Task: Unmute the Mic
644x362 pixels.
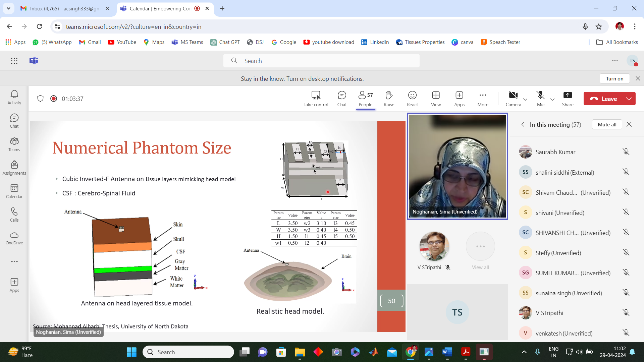Action: click(x=540, y=99)
